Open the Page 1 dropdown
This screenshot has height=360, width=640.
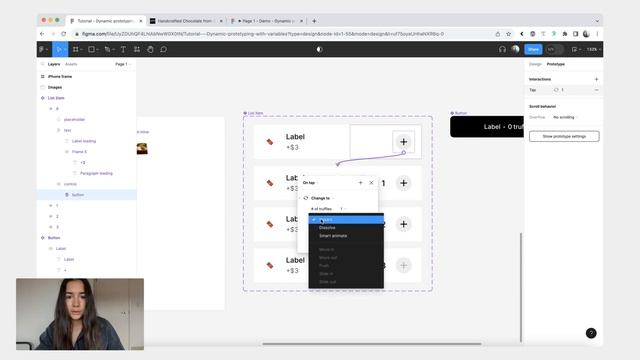(x=122, y=64)
